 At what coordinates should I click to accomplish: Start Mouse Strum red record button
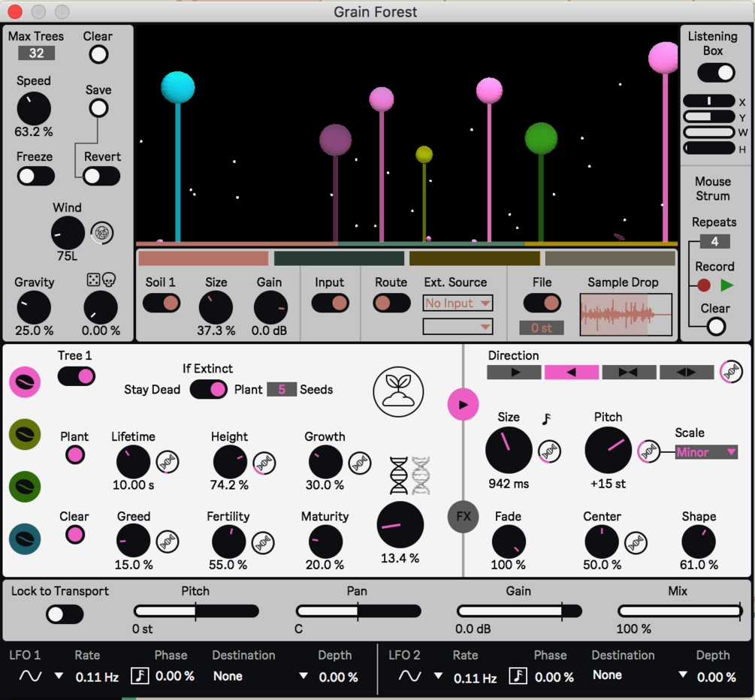703,285
